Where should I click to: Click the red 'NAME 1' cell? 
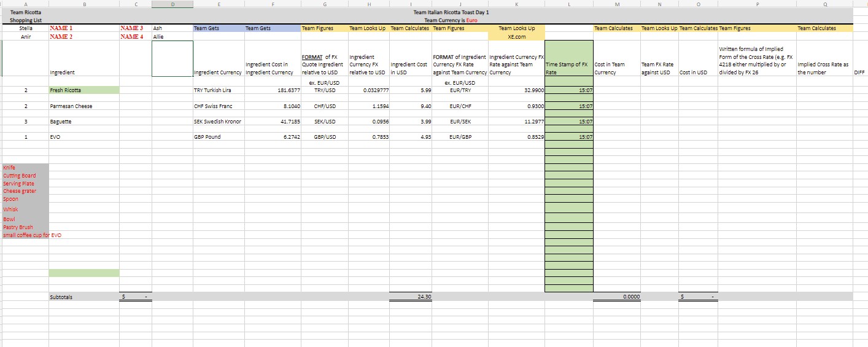tap(84, 28)
